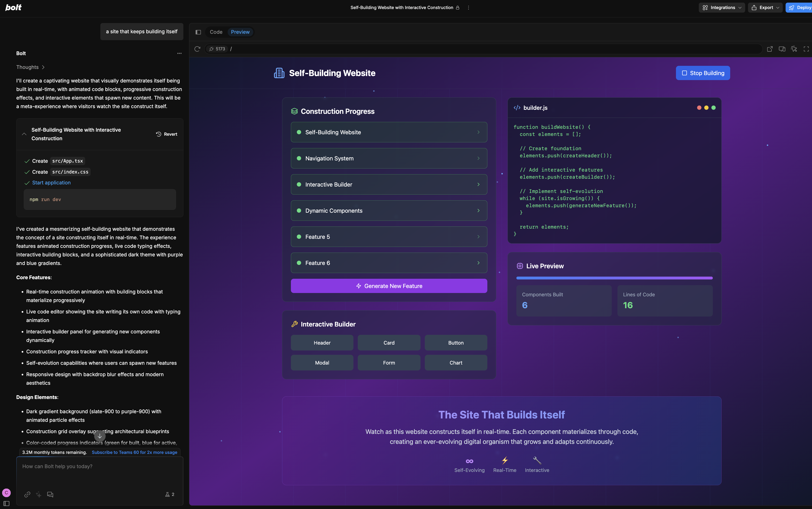Open the Integrations dropdown
Viewport: 812px width, 509px height.
click(722, 7)
